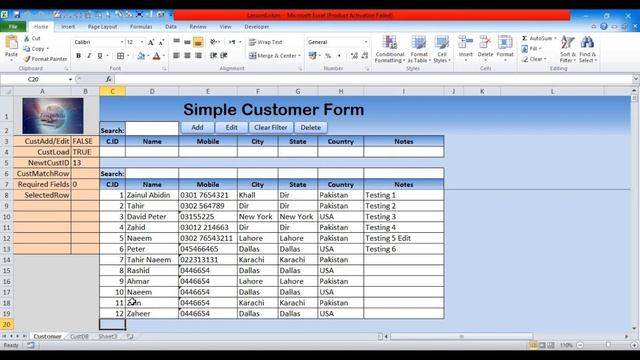Click the Copy icon

[27, 49]
